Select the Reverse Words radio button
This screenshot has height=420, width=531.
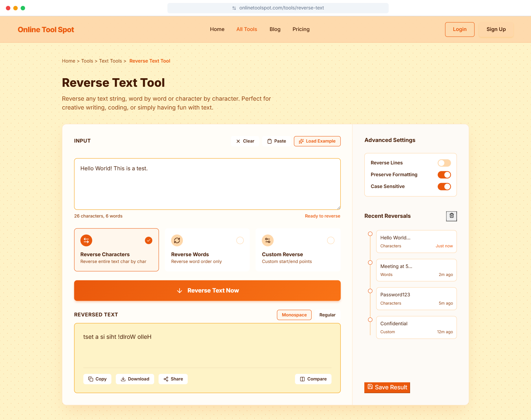[240, 240]
